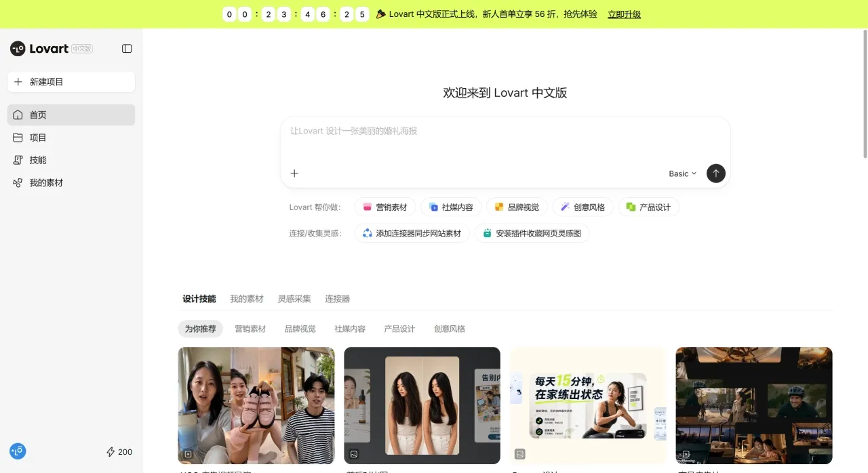Click the plus icon of 新建项目

[18, 82]
